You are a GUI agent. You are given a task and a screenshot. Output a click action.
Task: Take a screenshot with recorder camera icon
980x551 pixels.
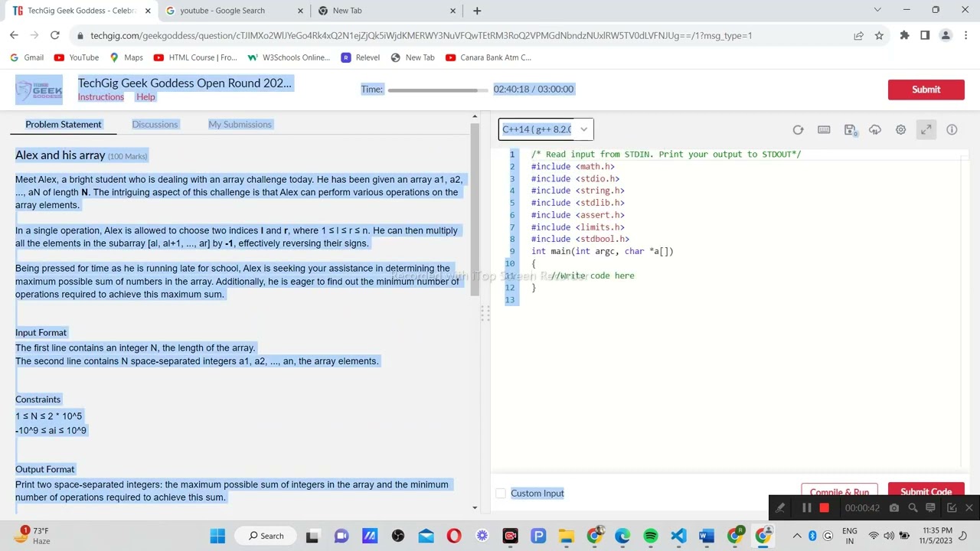click(893, 508)
